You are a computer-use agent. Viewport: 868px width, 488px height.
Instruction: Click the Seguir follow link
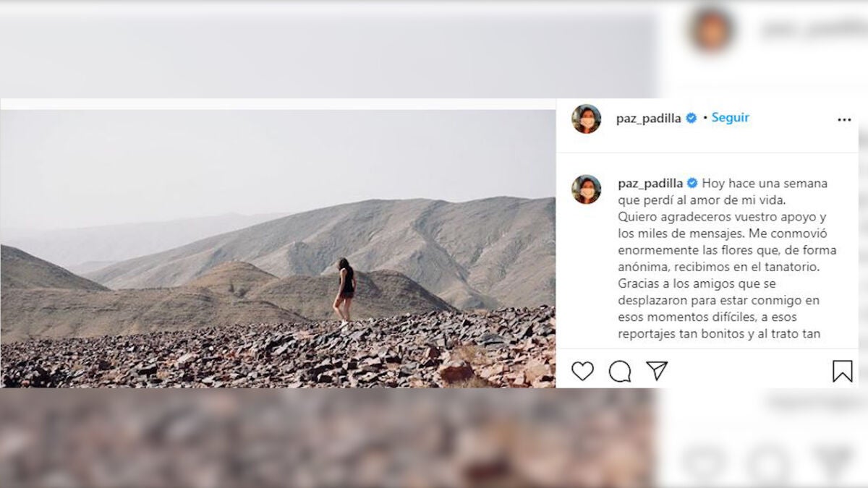tap(730, 117)
